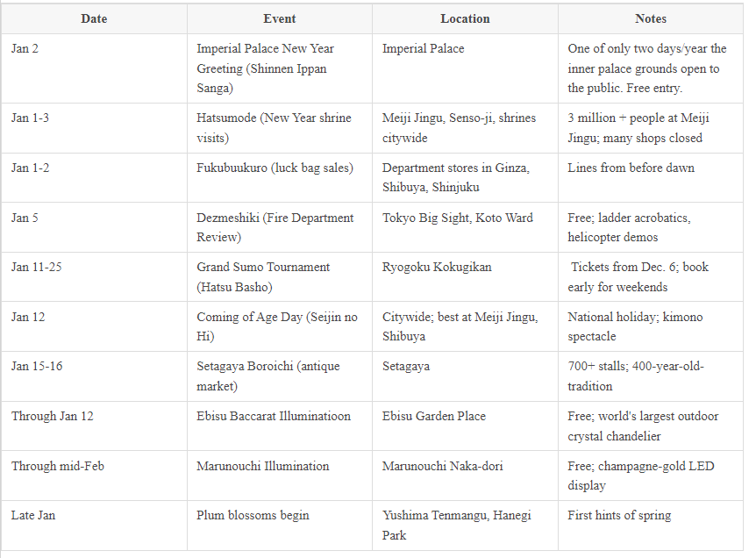The height and width of the screenshot is (558, 756).
Task: Click the Jan 15-16 date cell
Action: point(94,376)
